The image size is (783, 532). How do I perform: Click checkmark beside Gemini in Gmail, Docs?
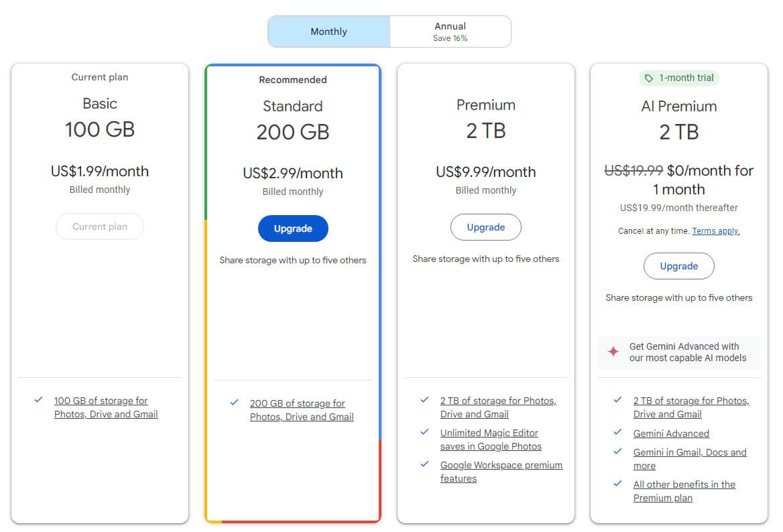click(617, 452)
